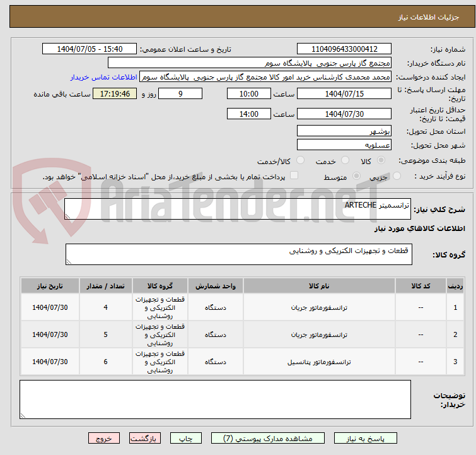Click the need number field 1104096433000412
The image size is (476, 455).
(x=344, y=49)
